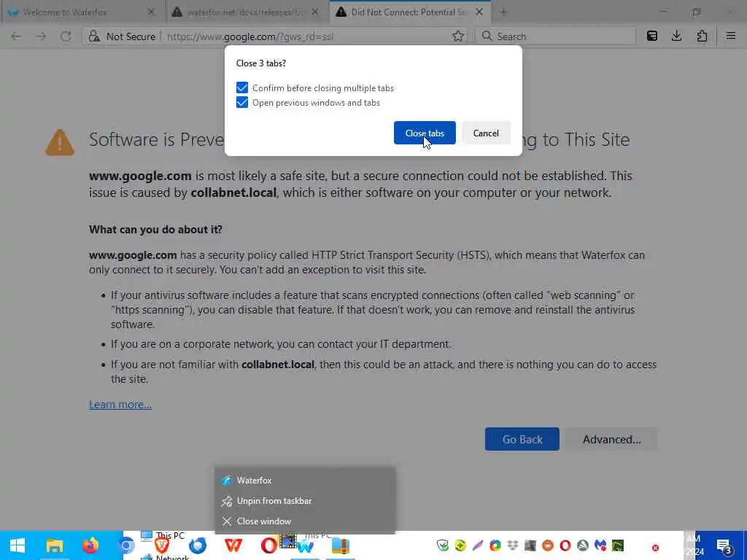Open the Extensions puzzle icon
Screen dimensions: 747x560
point(702,36)
